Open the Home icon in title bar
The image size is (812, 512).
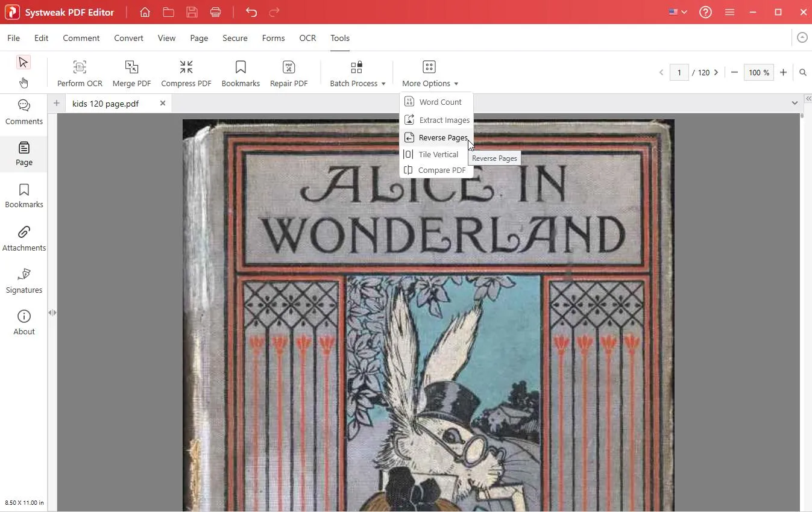coord(145,12)
